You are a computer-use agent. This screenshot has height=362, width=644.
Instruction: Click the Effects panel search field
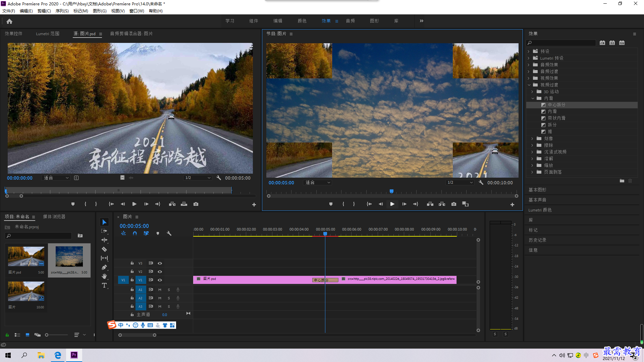tap(561, 43)
